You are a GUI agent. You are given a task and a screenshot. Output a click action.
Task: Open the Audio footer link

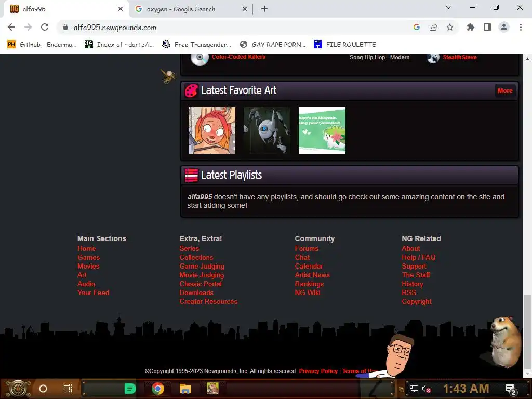coord(86,284)
